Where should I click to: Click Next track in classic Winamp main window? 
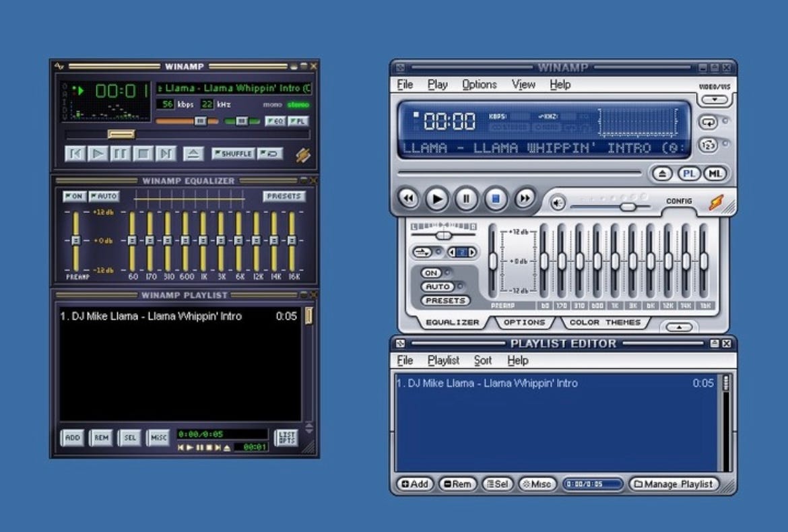coord(166,154)
